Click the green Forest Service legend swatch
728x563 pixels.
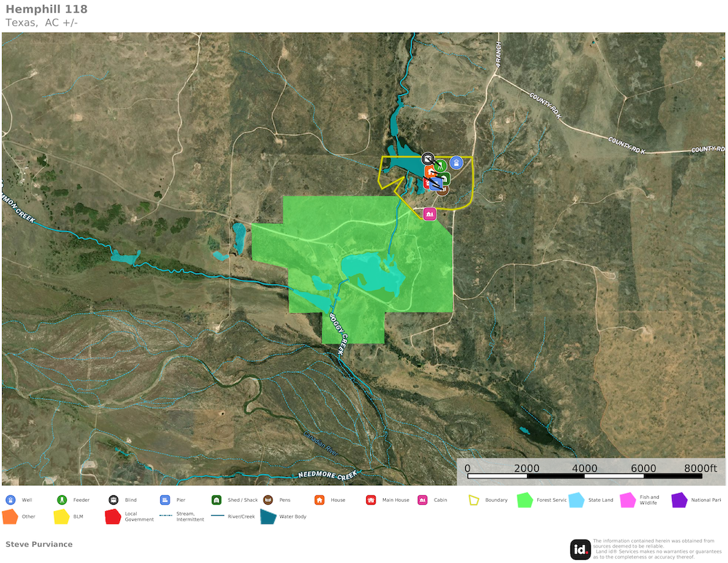(524, 500)
